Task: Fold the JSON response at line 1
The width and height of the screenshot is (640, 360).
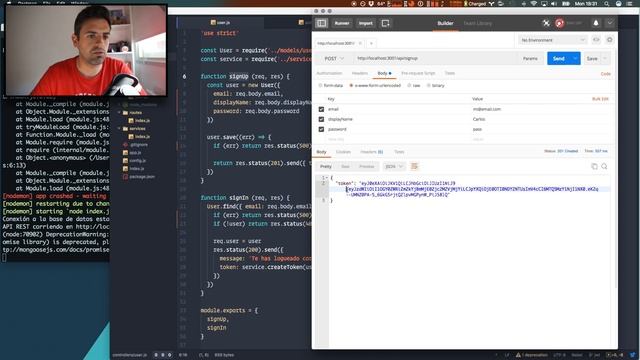Action: click(327, 178)
